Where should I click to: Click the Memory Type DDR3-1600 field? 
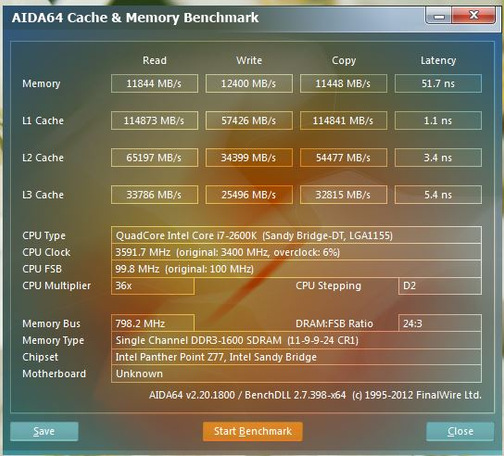coord(296,340)
